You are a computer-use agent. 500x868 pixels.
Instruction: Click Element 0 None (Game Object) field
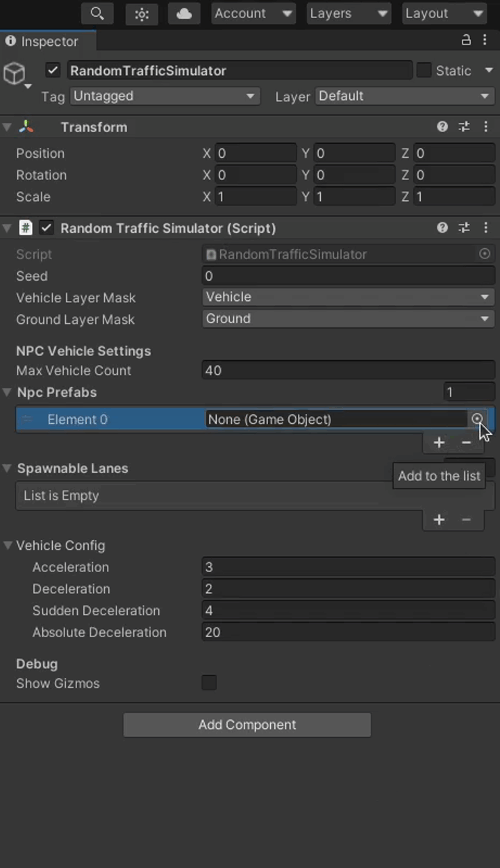(337, 419)
